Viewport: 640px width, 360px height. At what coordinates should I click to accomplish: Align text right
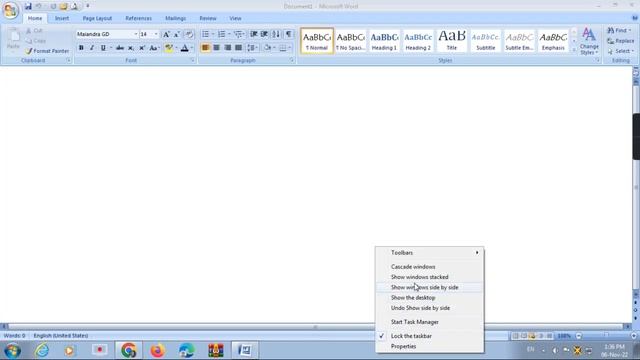[227, 48]
